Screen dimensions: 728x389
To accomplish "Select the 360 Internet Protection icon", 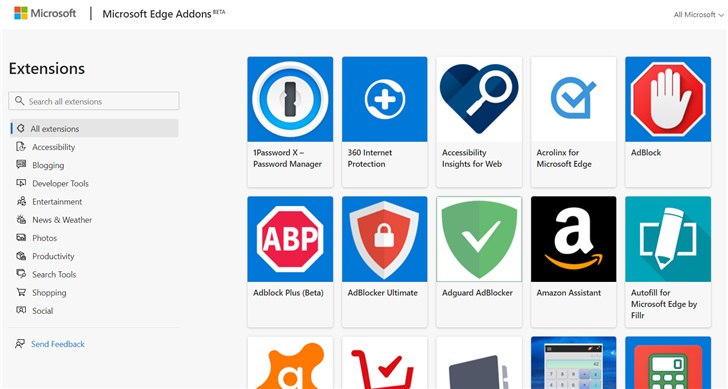I will click(x=384, y=99).
